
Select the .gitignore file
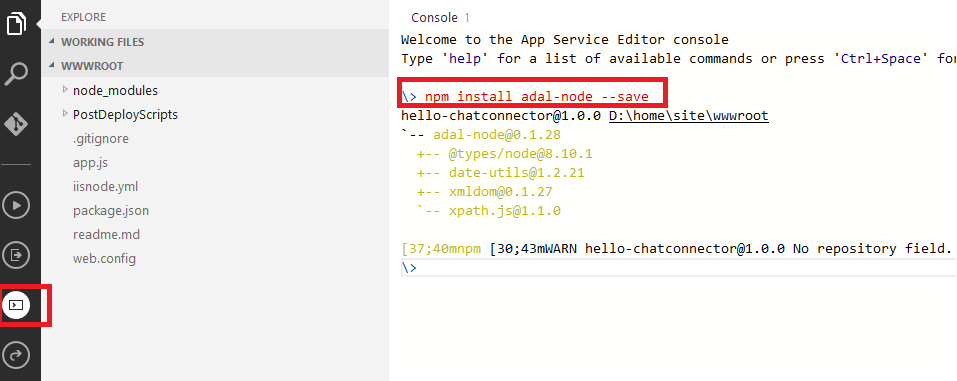101,139
